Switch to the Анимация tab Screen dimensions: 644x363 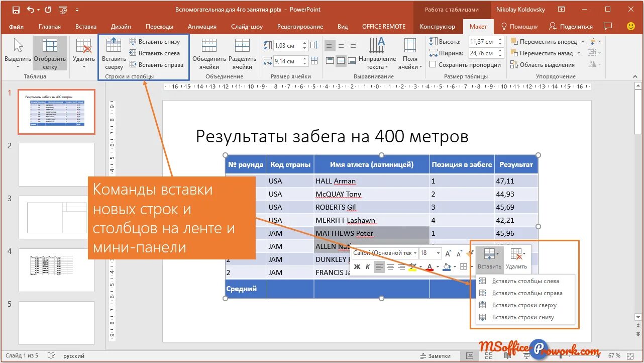pos(202,27)
